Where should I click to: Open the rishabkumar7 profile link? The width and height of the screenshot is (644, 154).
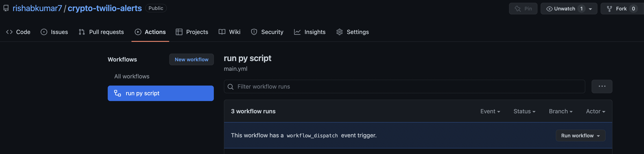[37, 8]
